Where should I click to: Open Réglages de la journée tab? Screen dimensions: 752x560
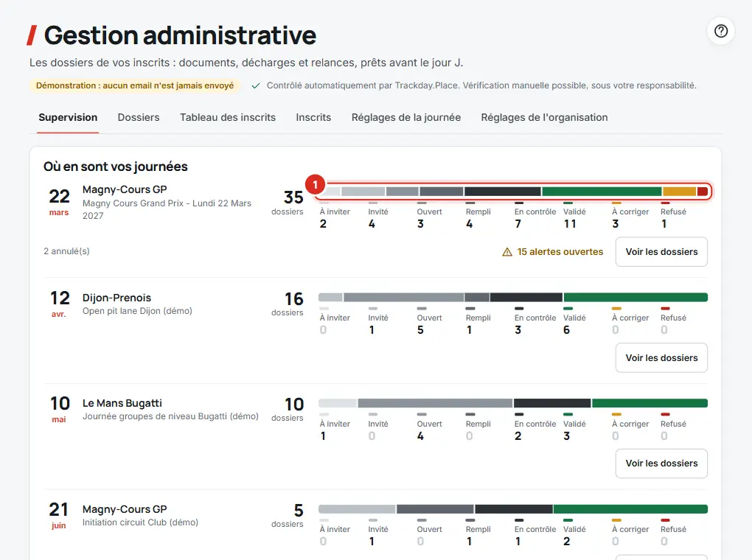click(x=406, y=117)
